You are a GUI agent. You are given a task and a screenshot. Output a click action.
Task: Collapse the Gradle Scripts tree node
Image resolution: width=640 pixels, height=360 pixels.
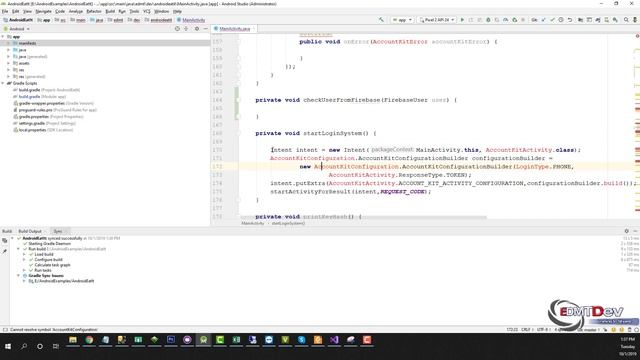[x=3, y=83]
